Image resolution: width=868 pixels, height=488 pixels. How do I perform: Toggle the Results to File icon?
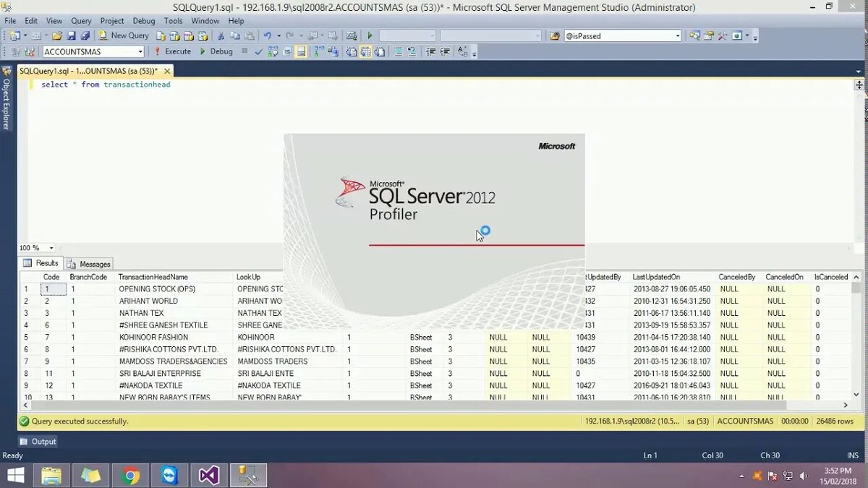click(x=379, y=51)
